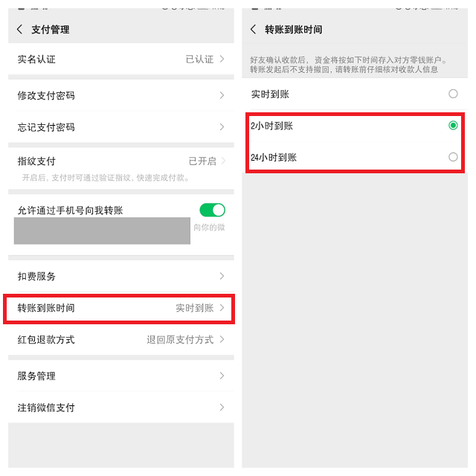Screen dimensions: 476x476
Task: Tap 实时到账 option label text
Action: [x=270, y=94]
